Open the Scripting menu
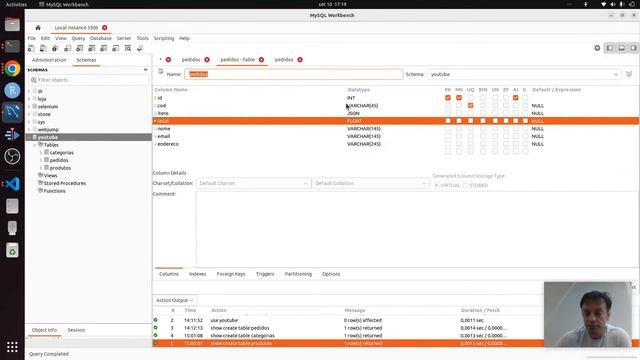 [164, 38]
